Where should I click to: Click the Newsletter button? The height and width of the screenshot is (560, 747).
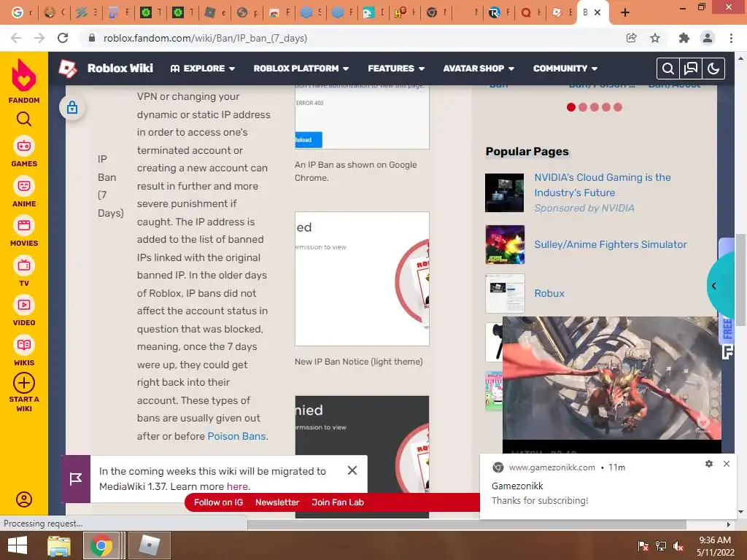tap(277, 502)
